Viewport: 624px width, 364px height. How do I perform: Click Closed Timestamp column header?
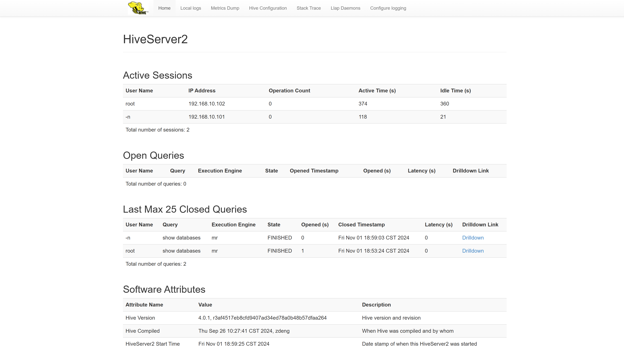click(362, 225)
